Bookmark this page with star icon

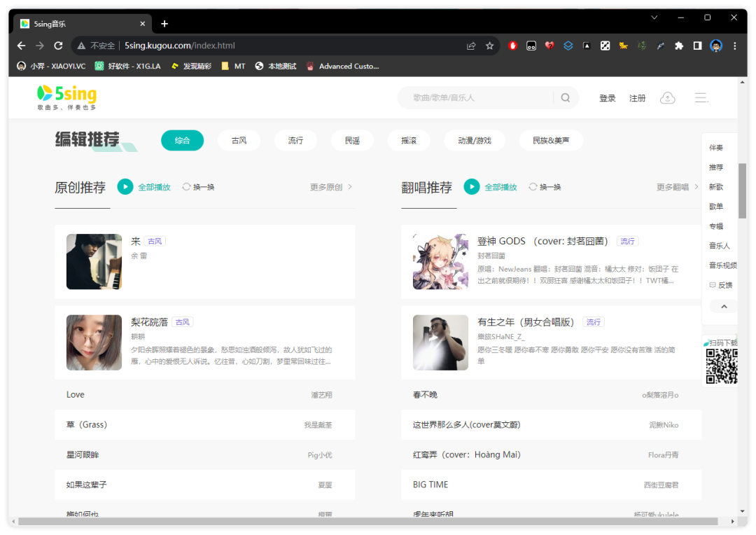pyautogui.click(x=490, y=46)
